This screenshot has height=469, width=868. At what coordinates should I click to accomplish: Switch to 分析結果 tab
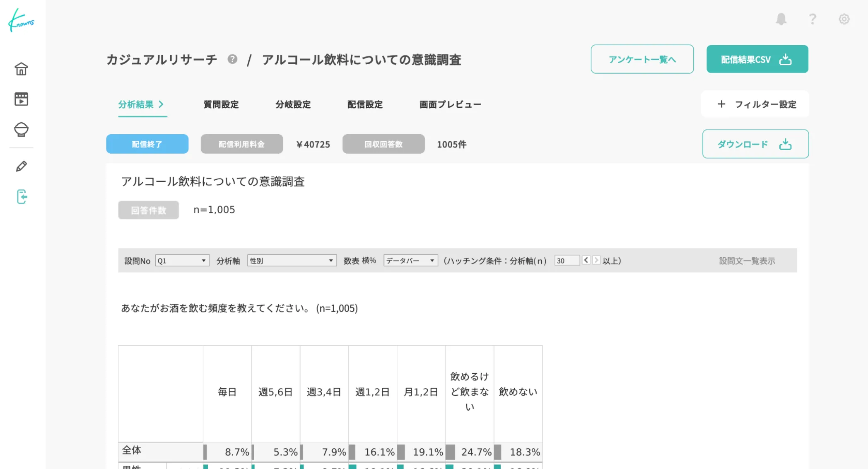[x=142, y=104]
